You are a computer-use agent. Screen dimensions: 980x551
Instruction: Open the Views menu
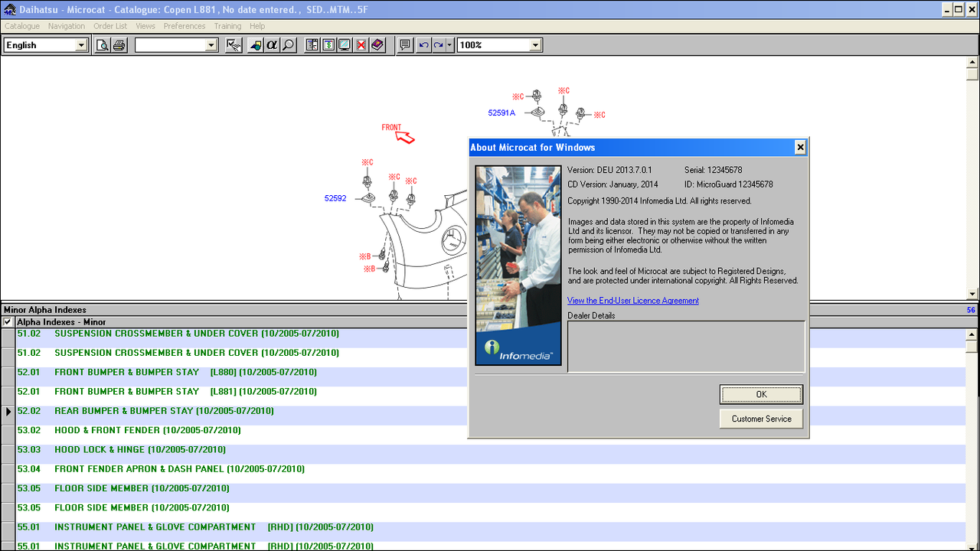[x=145, y=26]
